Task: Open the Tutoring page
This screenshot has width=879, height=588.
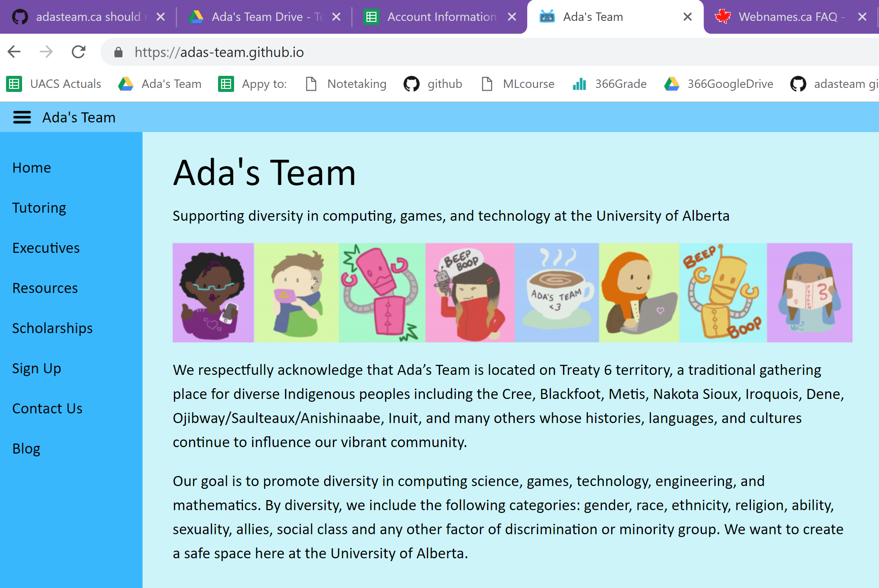Action: 39,208
